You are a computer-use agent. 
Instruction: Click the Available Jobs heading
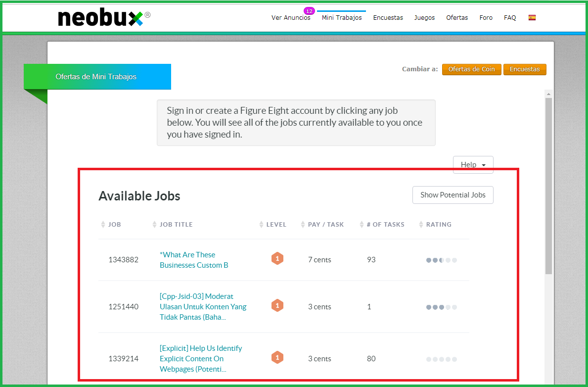point(139,196)
